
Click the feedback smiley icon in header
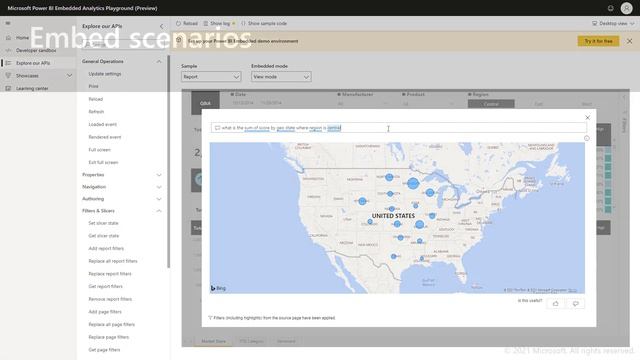coord(610,8)
